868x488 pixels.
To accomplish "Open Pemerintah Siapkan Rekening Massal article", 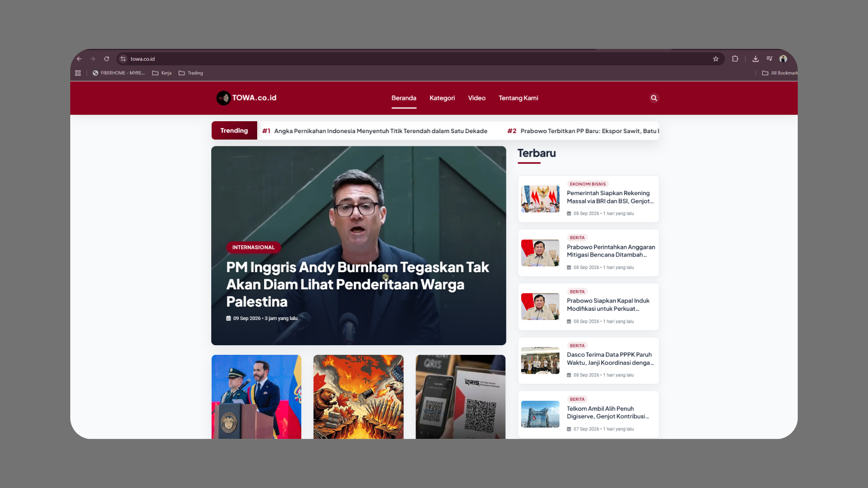I will click(x=610, y=197).
